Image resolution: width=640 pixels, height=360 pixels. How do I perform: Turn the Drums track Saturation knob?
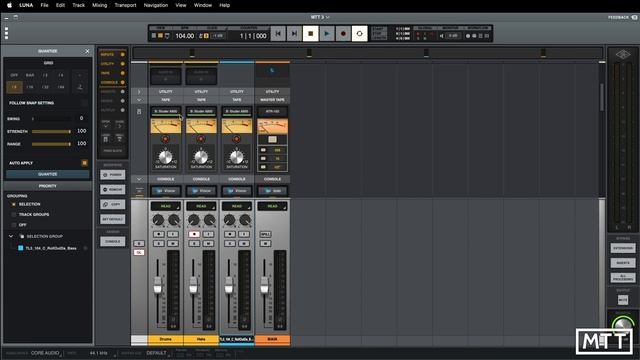[165, 157]
